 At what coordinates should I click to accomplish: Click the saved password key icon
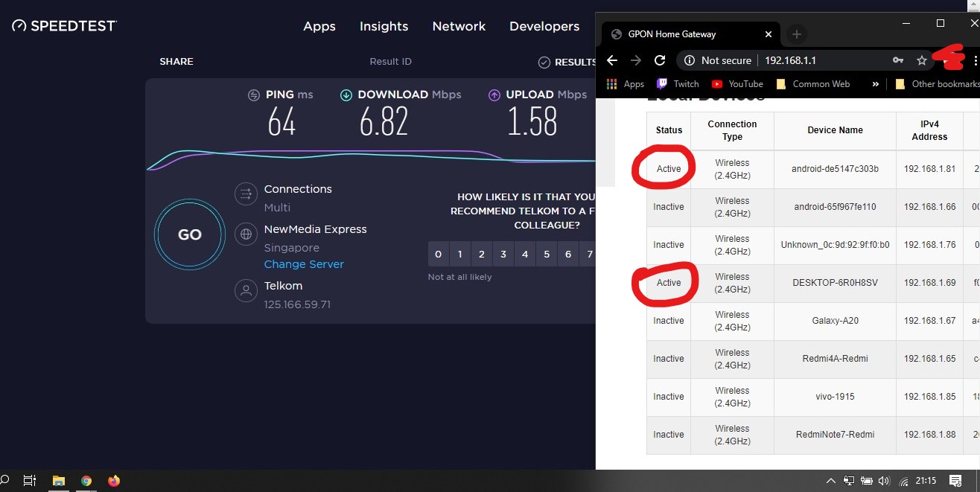pos(898,60)
